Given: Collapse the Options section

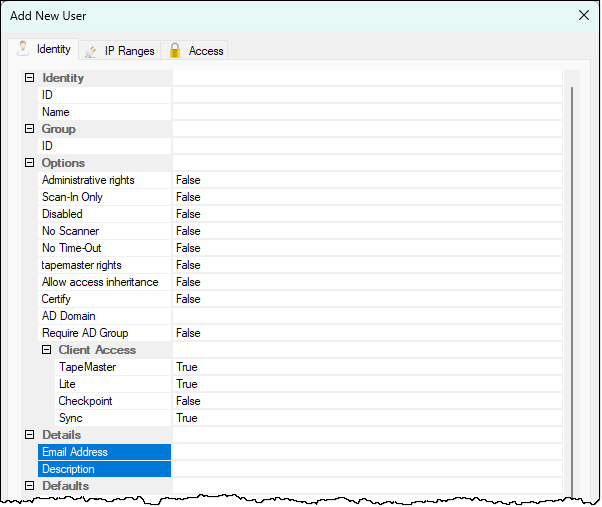Looking at the screenshot, I should click(x=29, y=163).
